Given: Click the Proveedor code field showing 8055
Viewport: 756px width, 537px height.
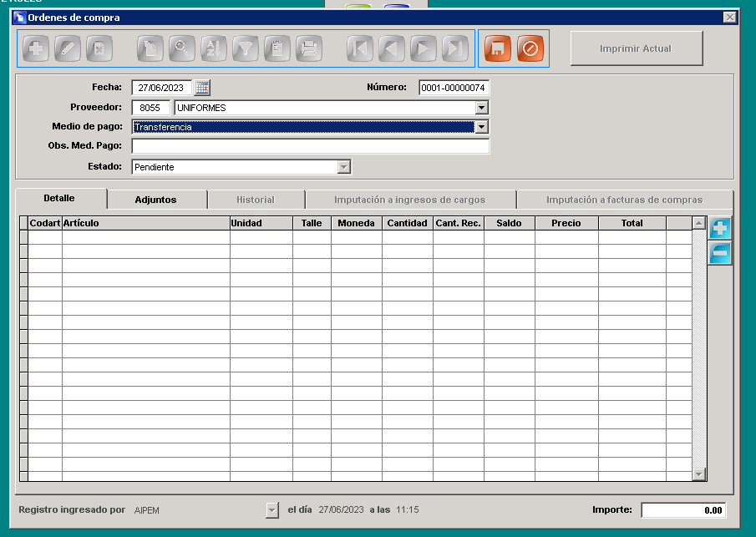Looking at the screenshot, I should (150, 108).
